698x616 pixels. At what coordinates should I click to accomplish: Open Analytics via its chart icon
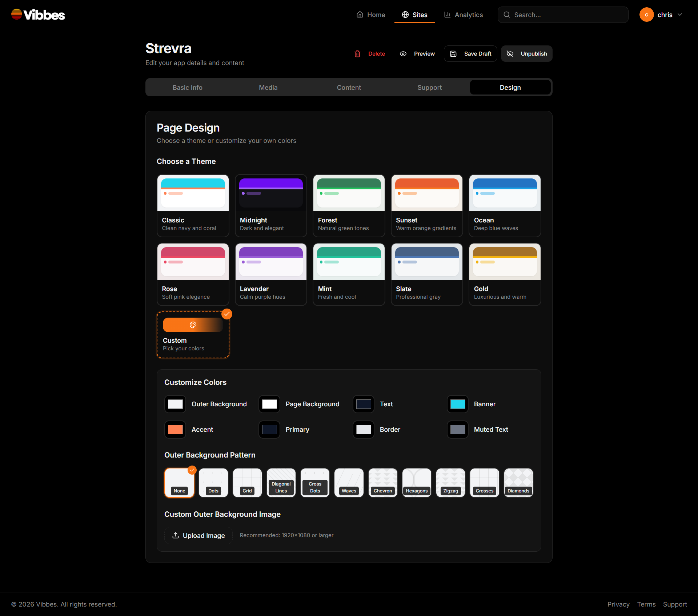click(448, 15)
